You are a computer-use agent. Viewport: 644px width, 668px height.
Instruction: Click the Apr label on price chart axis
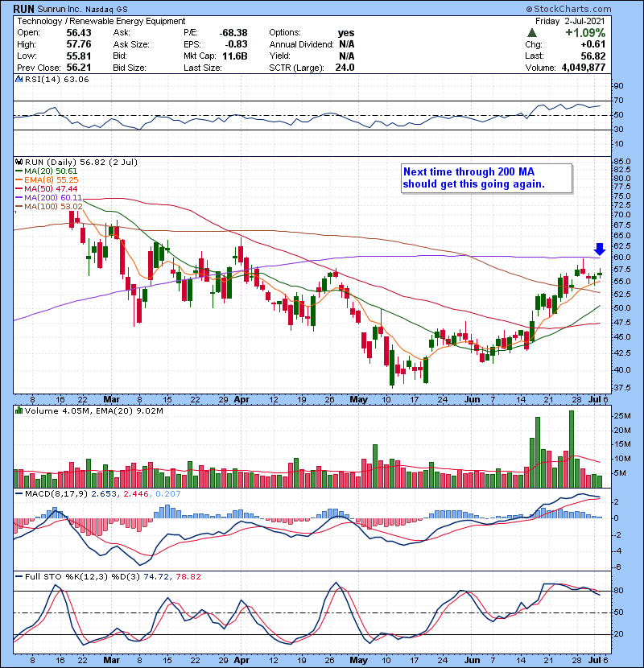(242, 400)
